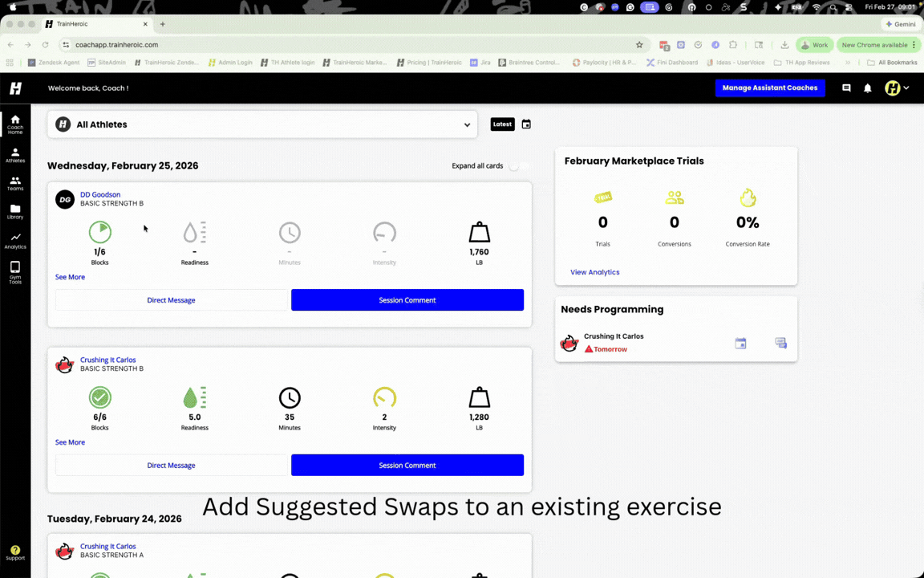The width and height of the screenshot is (924, 578).
Task: Open DD Goodson's profile link
Action: tap(100, 194)
